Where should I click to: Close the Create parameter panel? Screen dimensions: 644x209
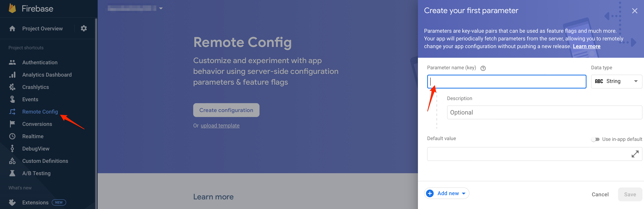click(x=635, y=11)
